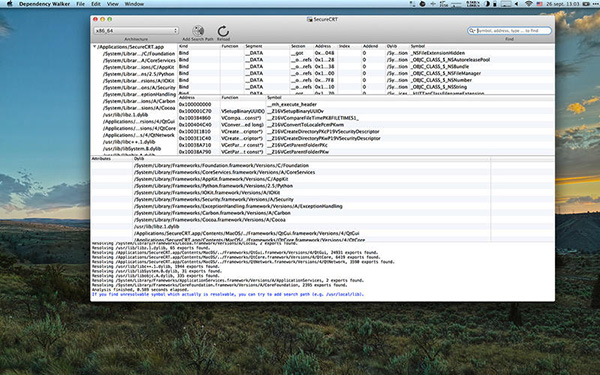Open the x86_64 Architecture dropdown
This screenshot has width=600, height=375.
(136, 31)
